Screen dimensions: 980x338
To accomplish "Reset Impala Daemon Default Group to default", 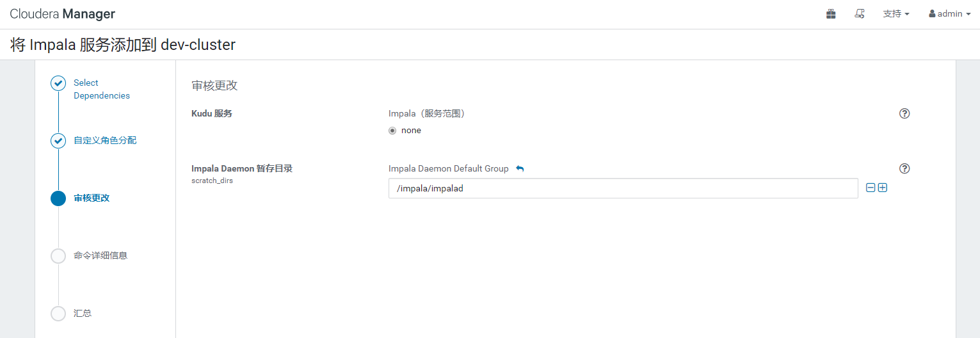I will 520,168.
